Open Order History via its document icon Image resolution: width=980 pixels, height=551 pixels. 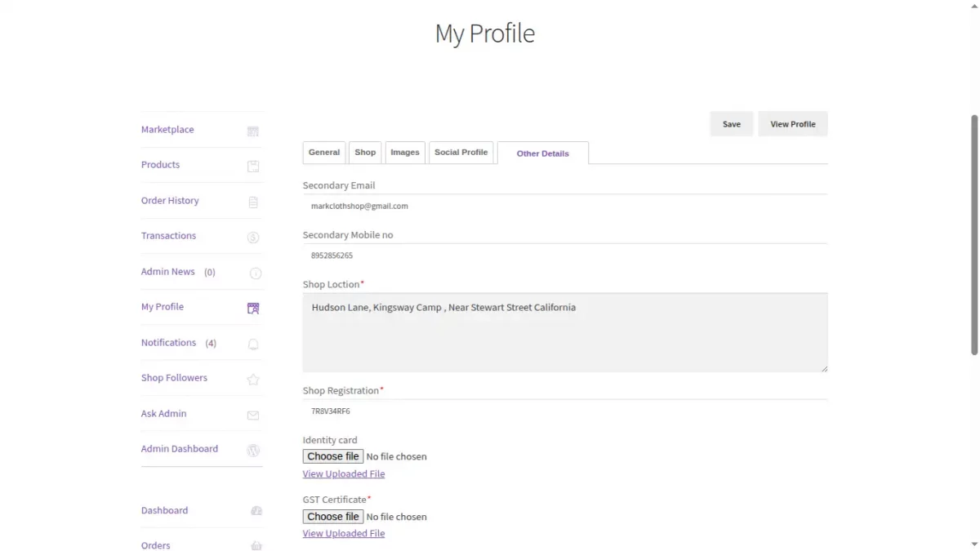click(252, 202)
